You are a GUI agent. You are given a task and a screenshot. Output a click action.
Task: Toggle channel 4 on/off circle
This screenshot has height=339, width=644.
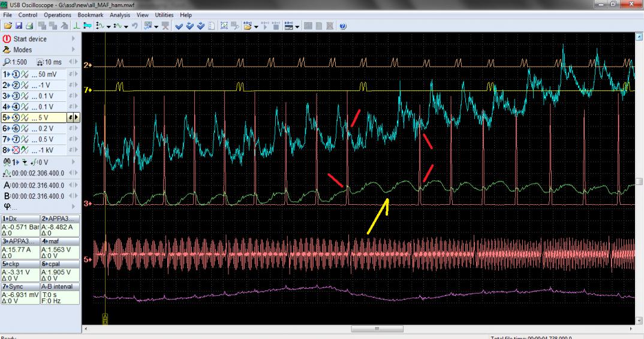[16, 107]
